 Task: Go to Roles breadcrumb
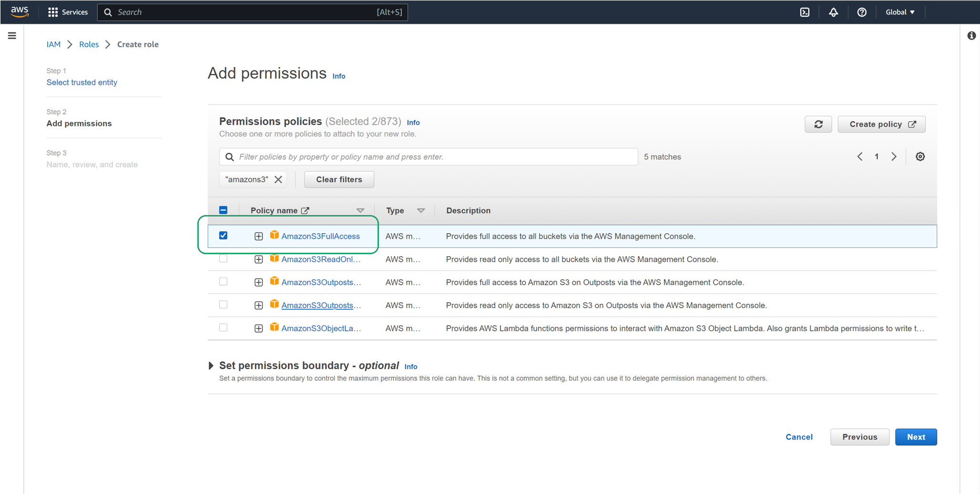pos(89,44)
